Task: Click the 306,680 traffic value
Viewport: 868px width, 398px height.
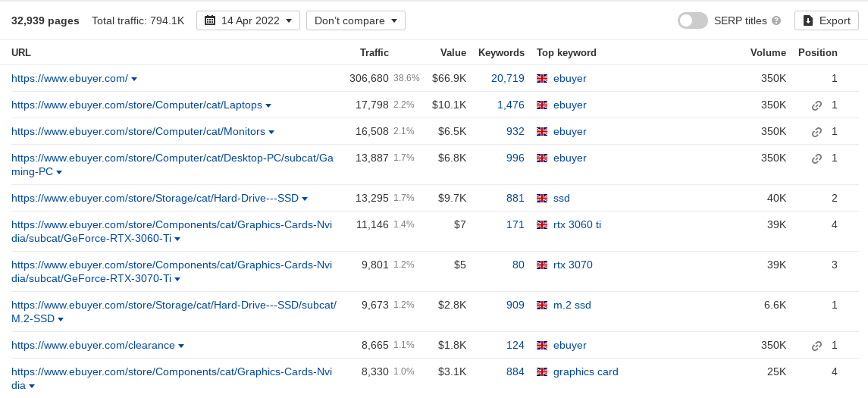Action: coord(369,79)
